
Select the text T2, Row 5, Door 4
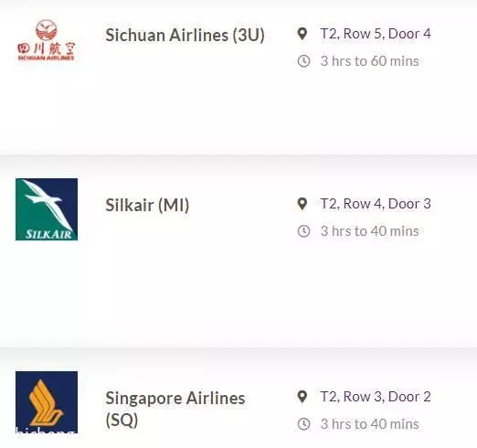tap(376, 34)
